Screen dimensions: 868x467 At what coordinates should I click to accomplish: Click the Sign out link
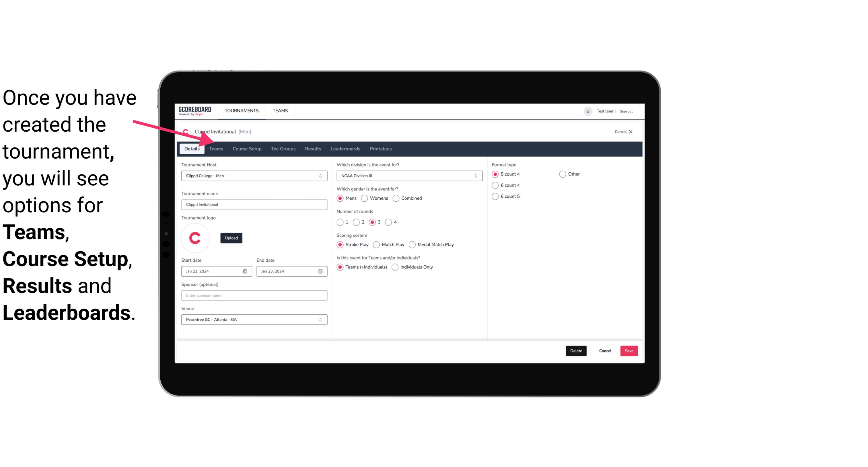pos(627,111)
